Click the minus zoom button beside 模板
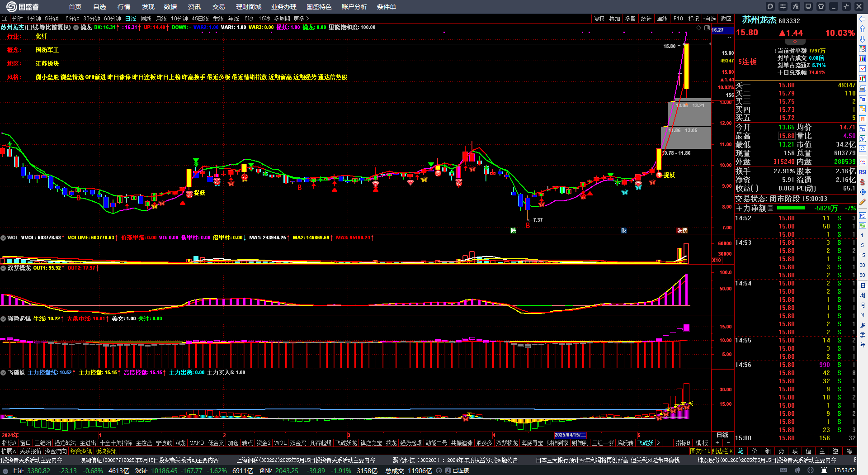Screen dimensions: 868x475 (728, 443)
